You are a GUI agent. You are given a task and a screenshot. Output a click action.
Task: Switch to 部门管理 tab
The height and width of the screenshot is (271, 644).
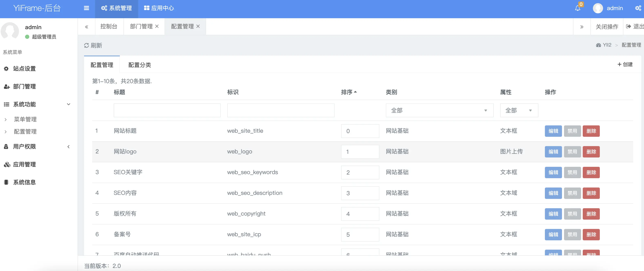click(x=141, y=27)
